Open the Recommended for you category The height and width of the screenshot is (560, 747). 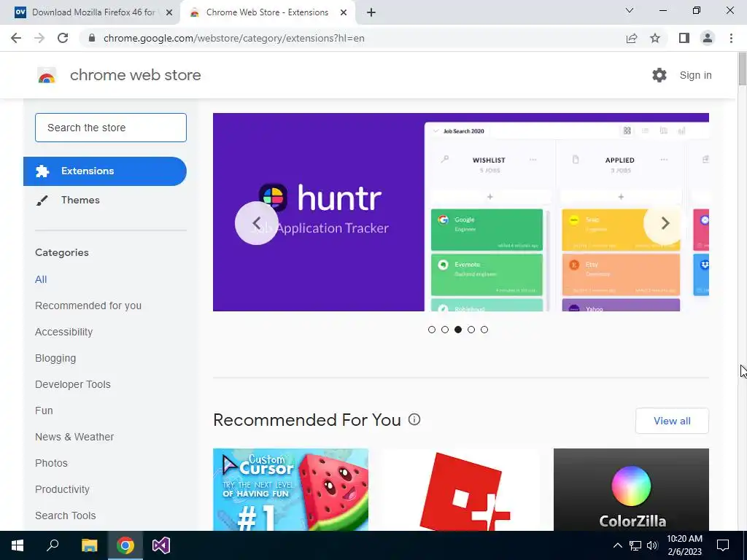click(x=88, y=306)
